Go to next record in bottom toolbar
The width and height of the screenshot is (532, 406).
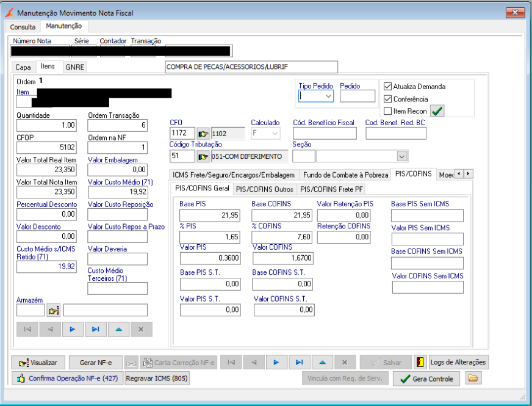point(276,362)
